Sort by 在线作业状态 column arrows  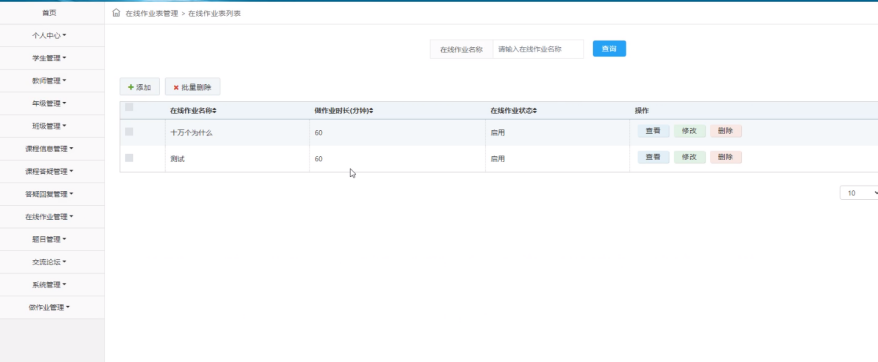[x=535, y=111]
